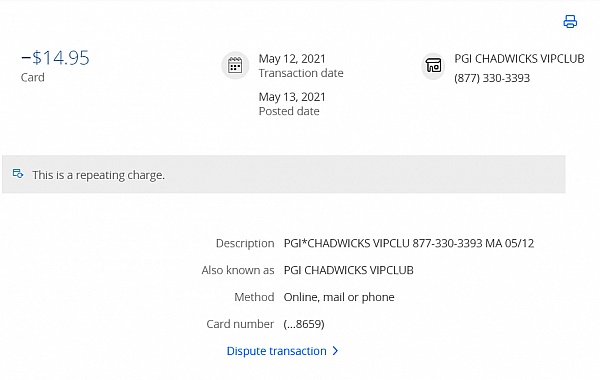Click the print icon
Screen dimensions: 600x380
(x=570, y=21)
